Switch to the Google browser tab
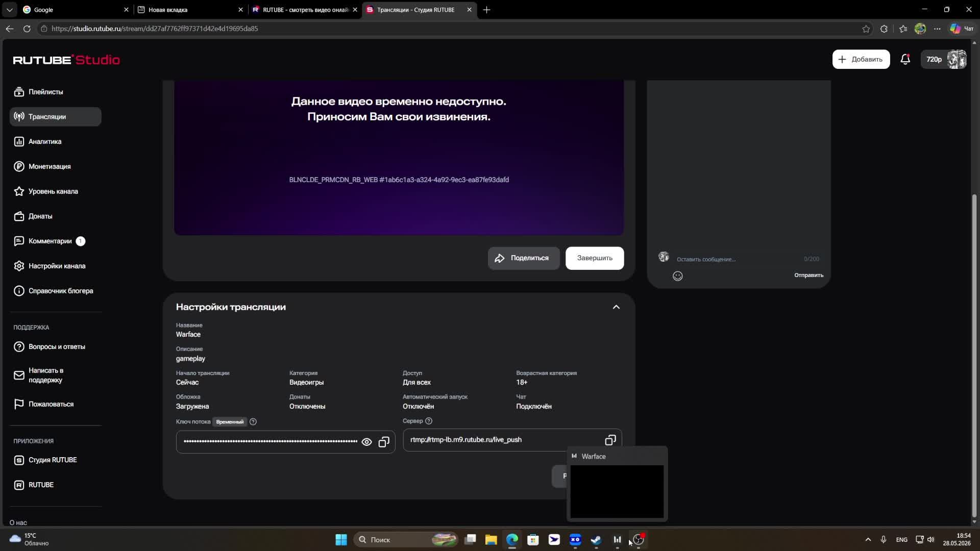980x551 pixels. click(x=76, y=10)
